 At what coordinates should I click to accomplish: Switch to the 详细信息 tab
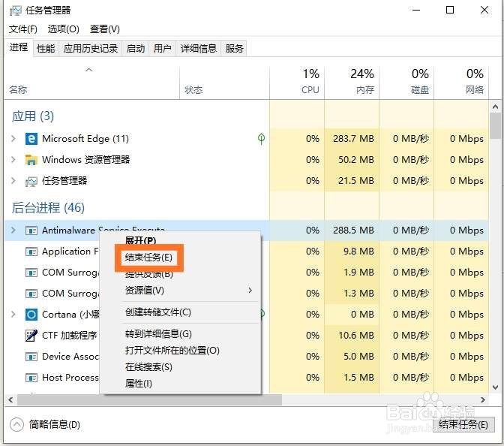pos(199,49)
